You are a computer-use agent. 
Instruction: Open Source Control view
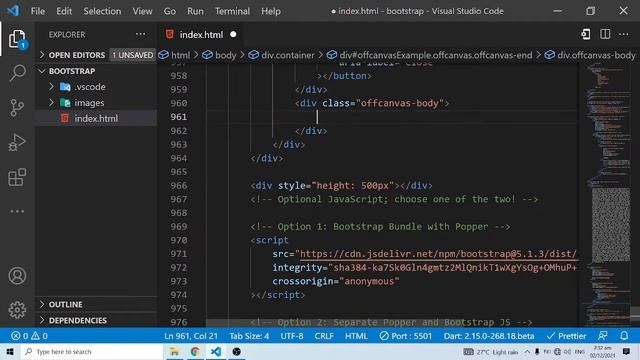(17, 108)
